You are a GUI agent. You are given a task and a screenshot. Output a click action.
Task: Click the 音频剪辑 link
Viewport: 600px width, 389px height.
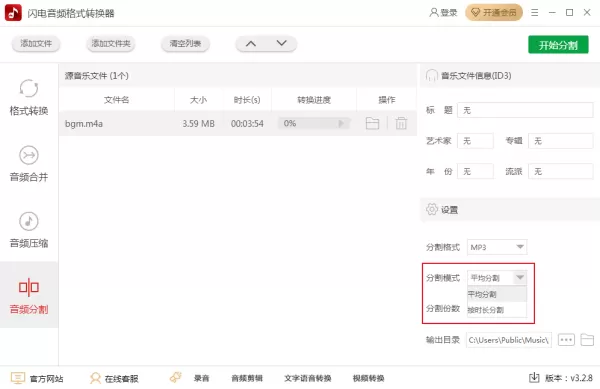(x=247, y=378)
